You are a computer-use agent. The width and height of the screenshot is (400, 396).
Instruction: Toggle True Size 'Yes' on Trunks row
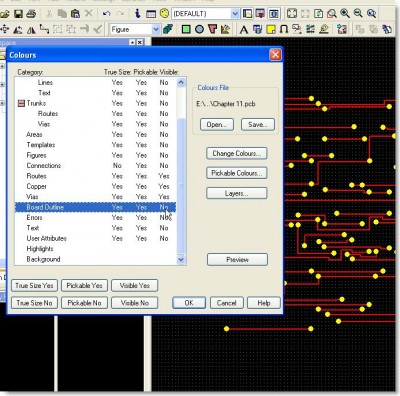pyautogui.click(x=117, y=103)
